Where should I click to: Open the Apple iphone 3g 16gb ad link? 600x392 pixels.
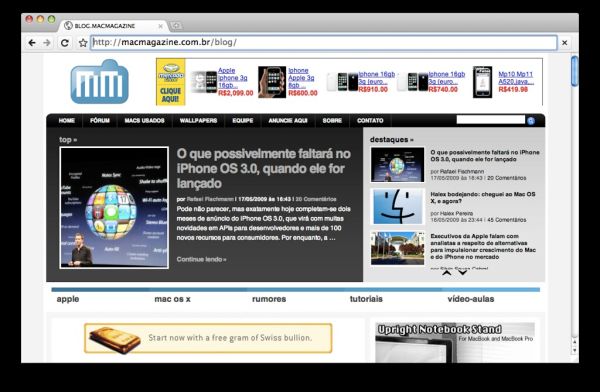[233, 78]
